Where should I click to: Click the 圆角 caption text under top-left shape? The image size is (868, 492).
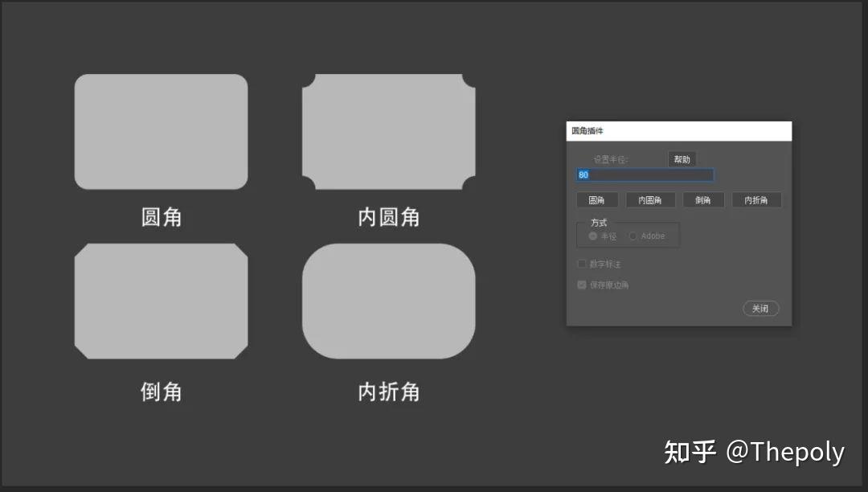coord(162,216)
